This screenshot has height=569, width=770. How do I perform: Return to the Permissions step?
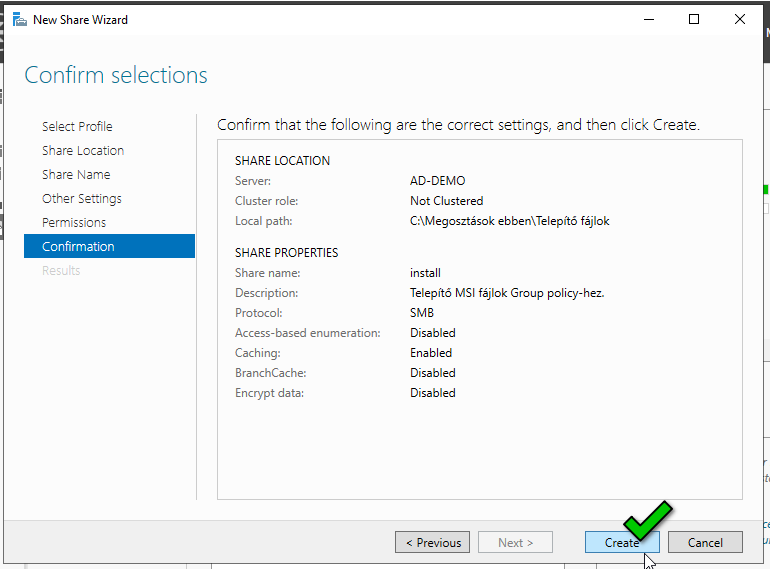coord(74,222)
